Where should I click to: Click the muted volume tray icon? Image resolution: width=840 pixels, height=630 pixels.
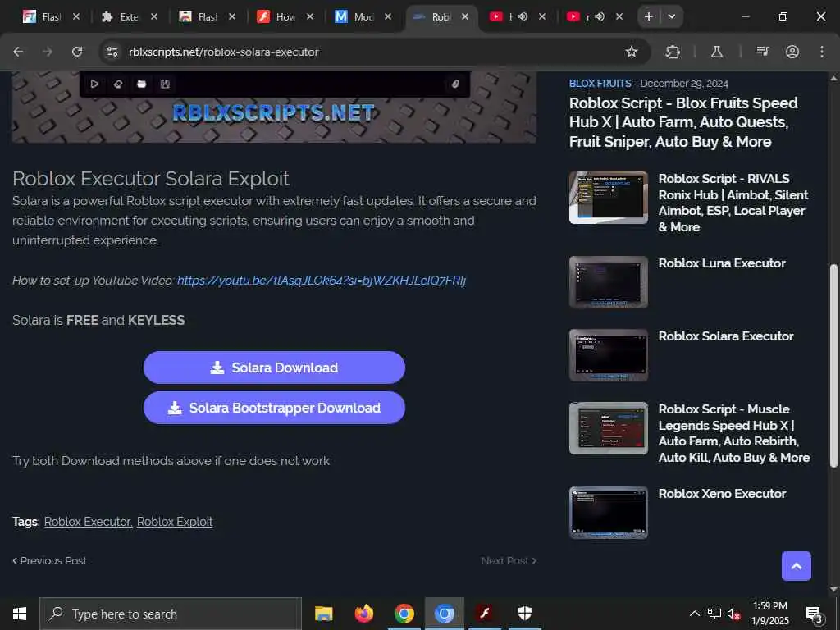pos(734,614)
